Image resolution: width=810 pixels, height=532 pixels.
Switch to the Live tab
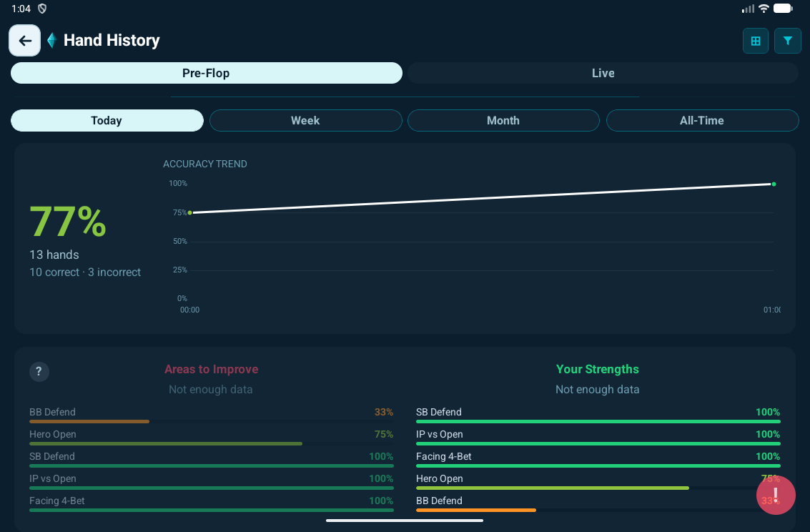[603, 73]
